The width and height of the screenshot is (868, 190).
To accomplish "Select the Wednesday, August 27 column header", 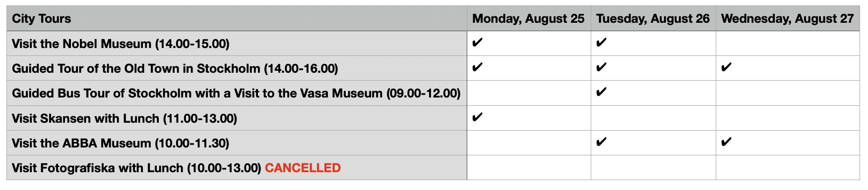I will [788, 19].
